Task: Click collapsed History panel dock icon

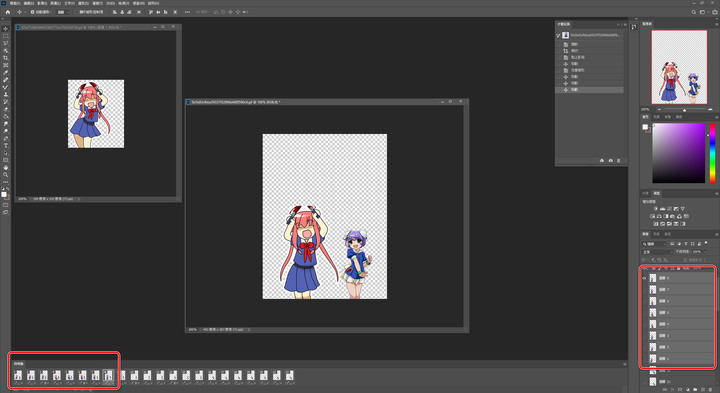Action: (x=634, y=27)
